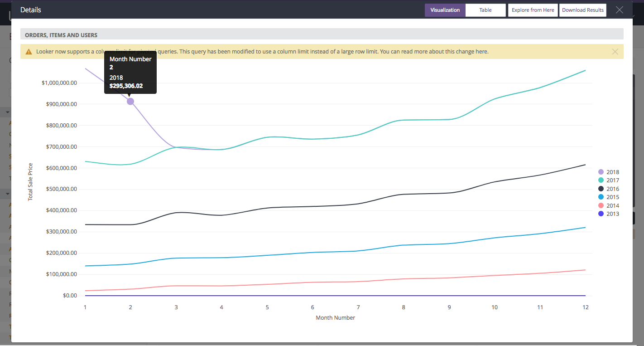Viewport: 644px width, 346px height.
Task: Close the Details dialog
Action: click(619, 10)
